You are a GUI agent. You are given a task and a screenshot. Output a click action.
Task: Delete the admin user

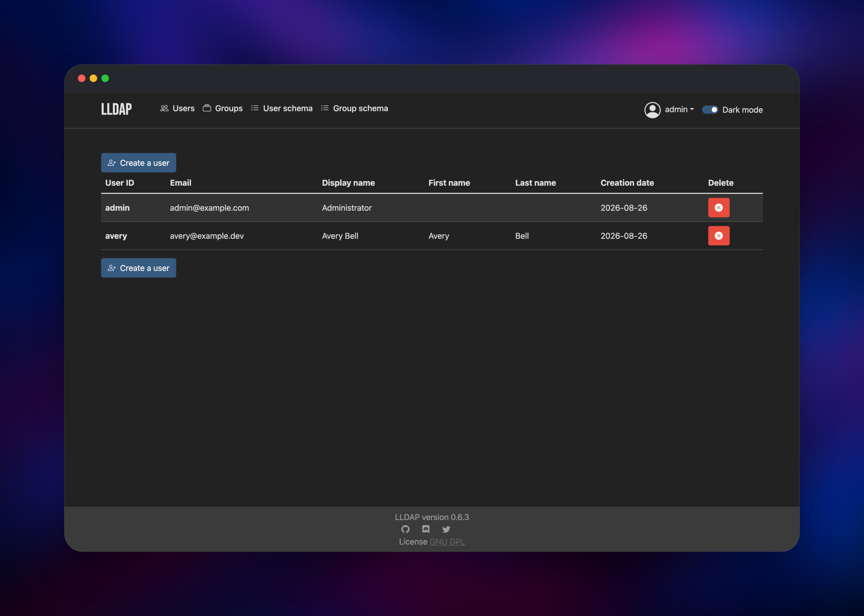719,208
